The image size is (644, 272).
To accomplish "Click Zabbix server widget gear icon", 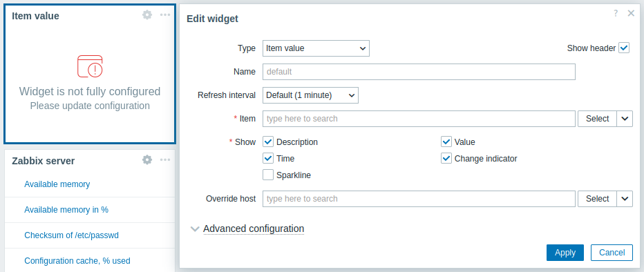I will coord(147,160).
